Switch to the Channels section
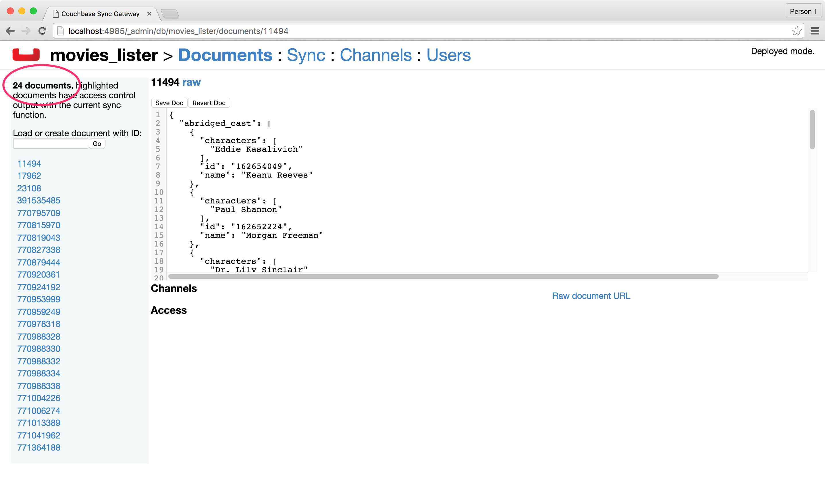 [x=376, y=55]
